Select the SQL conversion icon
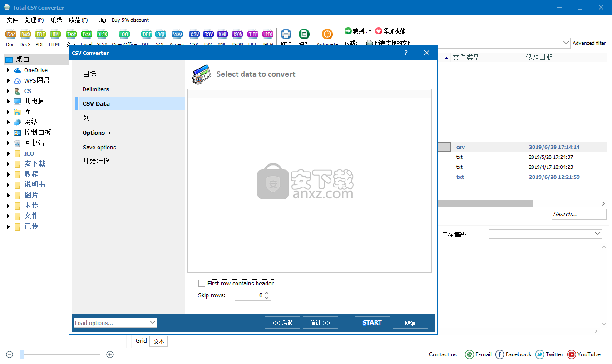 [x=161, y=34]
